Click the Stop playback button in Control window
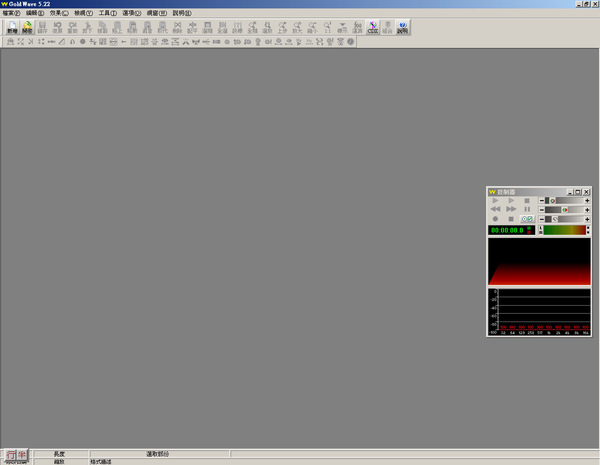The height and width of the screenshot is (465, 600). point(527,201)
